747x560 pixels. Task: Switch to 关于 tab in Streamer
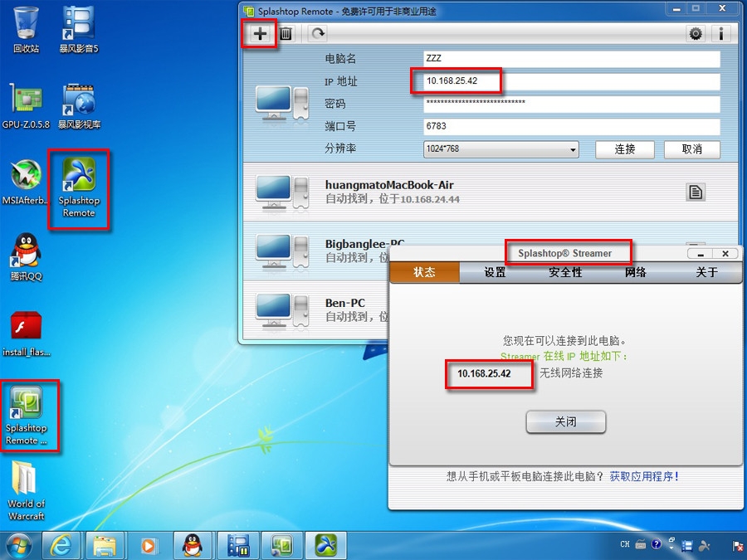point(706,272)
